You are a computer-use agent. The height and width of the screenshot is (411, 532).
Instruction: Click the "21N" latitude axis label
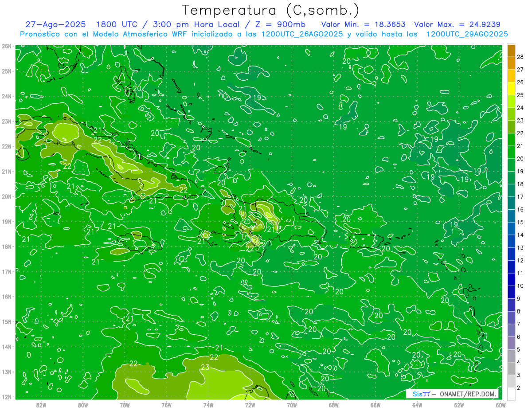coord(6,172)
